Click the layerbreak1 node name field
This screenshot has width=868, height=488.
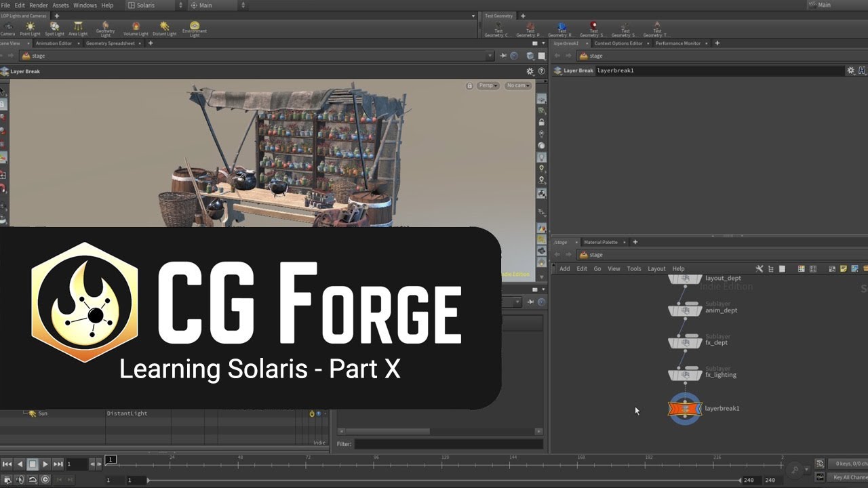click(x=720, y=70)
